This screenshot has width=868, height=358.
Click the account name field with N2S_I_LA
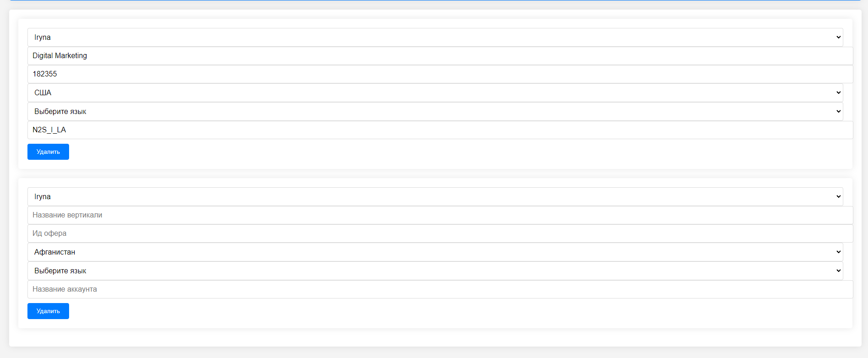440,130
